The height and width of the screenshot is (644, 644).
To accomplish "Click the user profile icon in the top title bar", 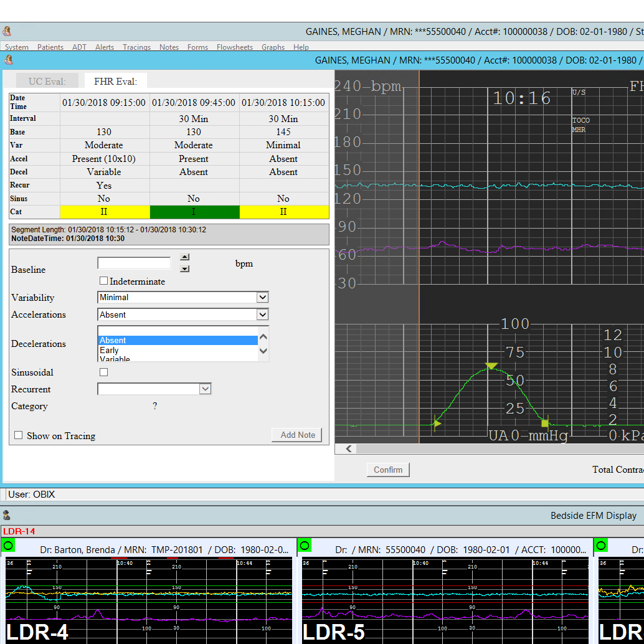I will (7, 30).
